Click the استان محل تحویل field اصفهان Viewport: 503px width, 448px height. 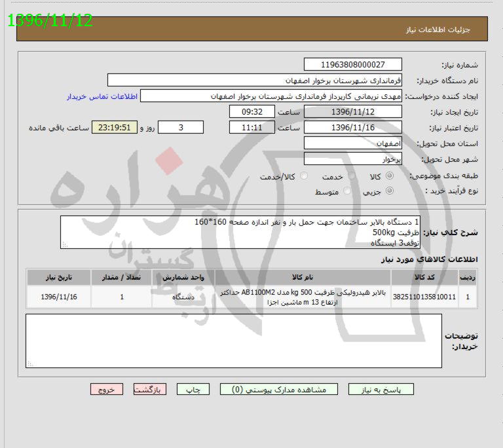pos(352,143)
